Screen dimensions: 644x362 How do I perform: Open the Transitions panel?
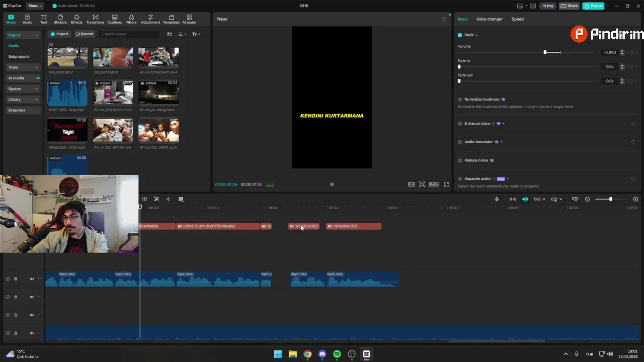click(95, 19)
